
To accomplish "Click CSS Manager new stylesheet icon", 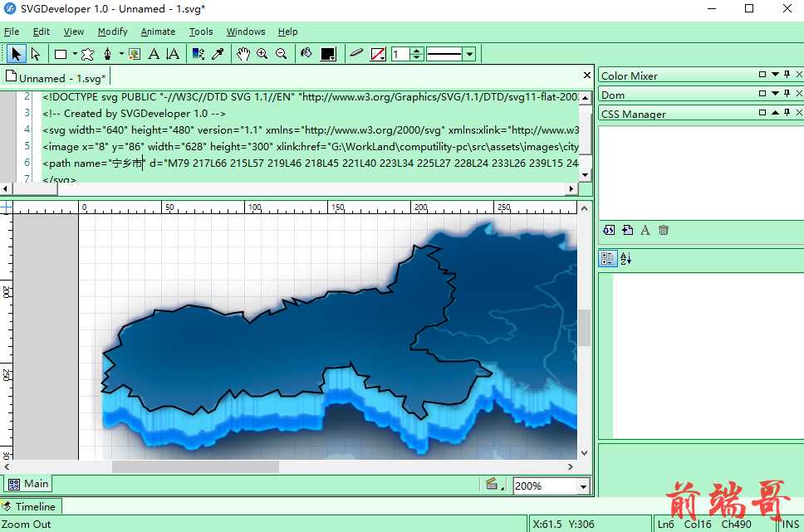I will tap(609, 230).
